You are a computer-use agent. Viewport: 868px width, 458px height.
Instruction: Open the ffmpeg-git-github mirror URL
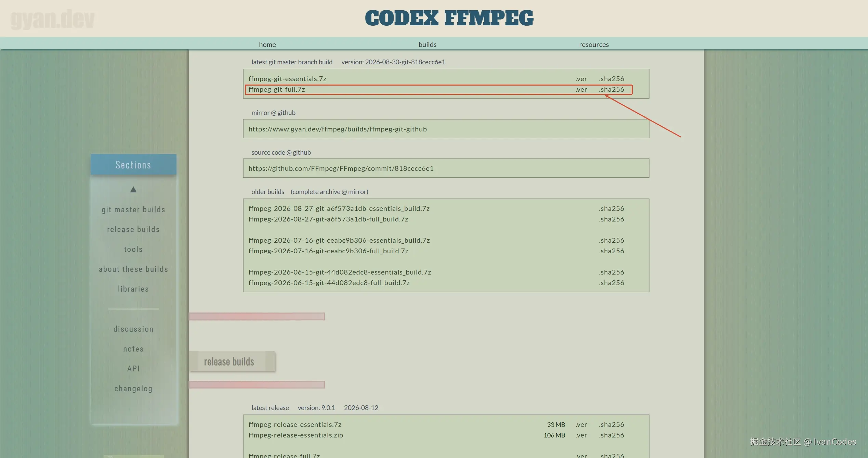[x=338, y=129]
